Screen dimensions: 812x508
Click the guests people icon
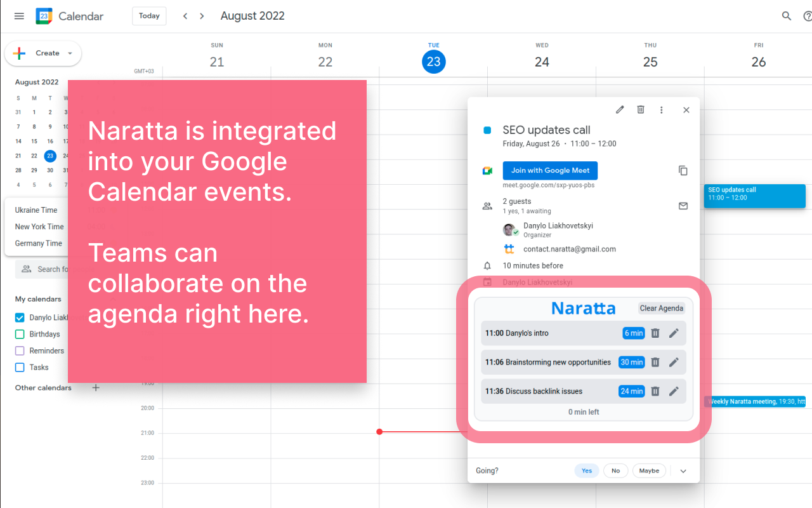[x=487, y=206]
